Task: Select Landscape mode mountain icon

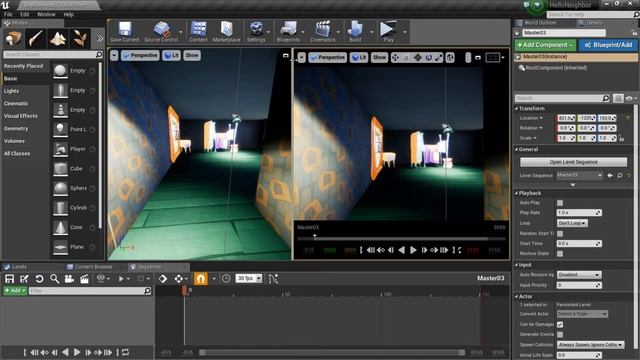Action: (58, 39)
